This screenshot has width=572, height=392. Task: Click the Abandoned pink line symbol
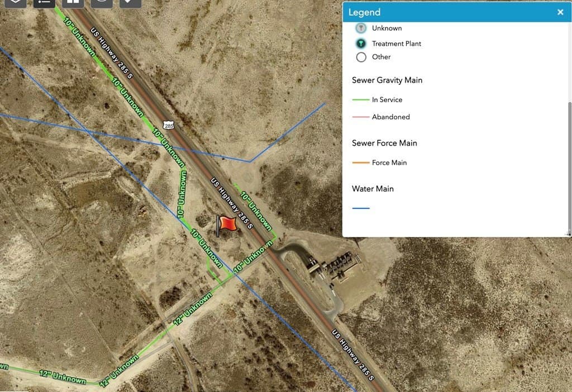(360, 117)
